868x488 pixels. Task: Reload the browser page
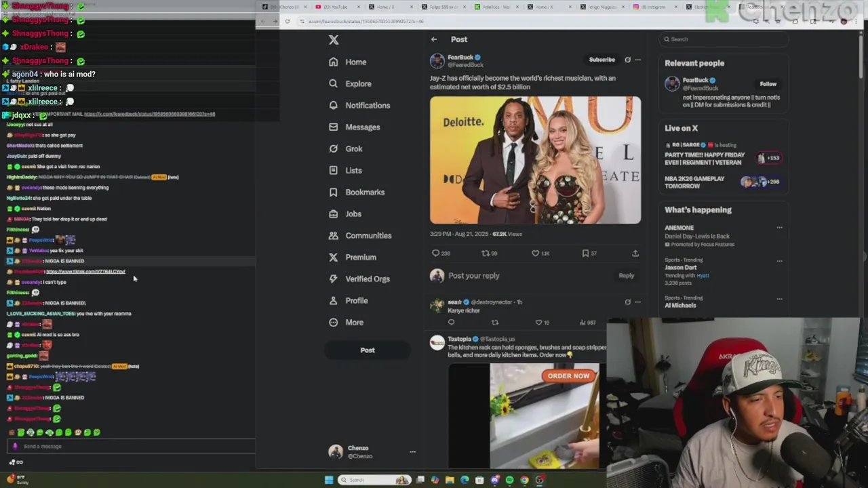[287, 21]
